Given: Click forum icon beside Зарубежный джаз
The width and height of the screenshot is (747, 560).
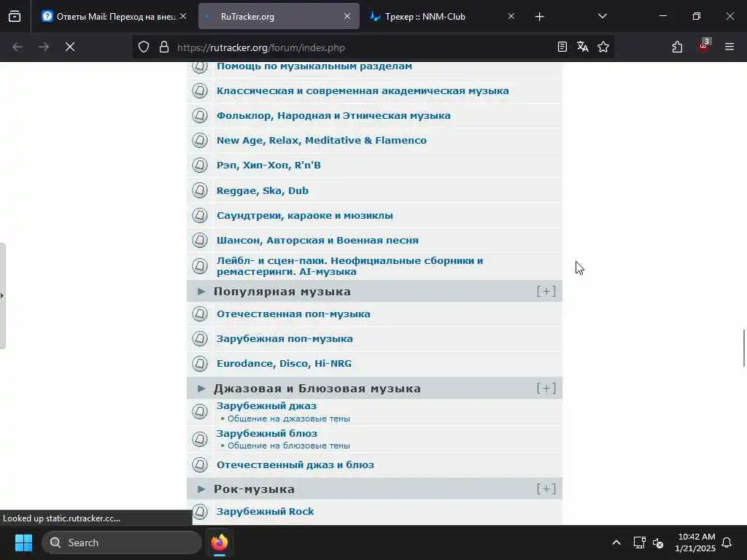Looking at the screenshot, I should [x=200, y=411].
